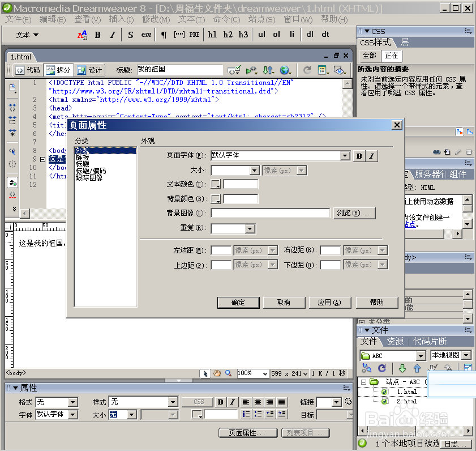Viewport: 476px width, 451px height.
Task: Insert paragraph with pilcrow icon
Action: 164,35
